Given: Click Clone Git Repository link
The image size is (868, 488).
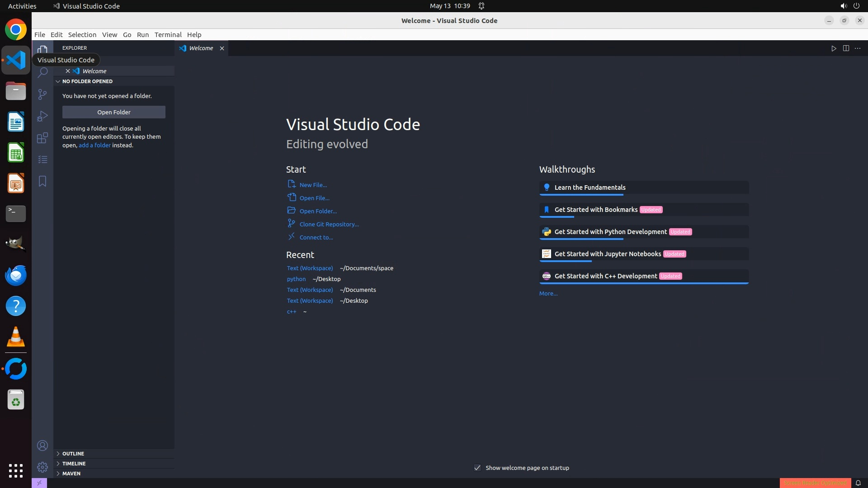Looking at the screenshot, I should tap(329, 224).
